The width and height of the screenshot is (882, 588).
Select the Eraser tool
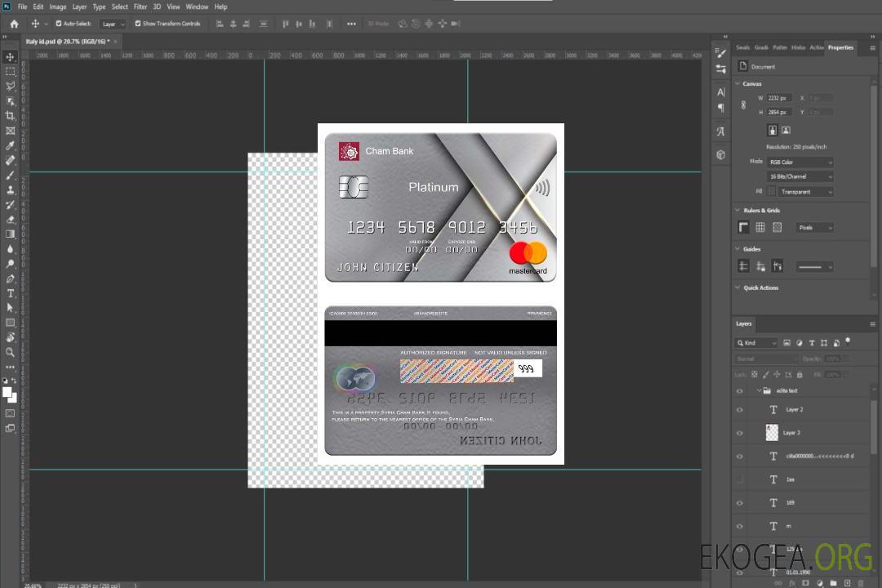(10, 220)
